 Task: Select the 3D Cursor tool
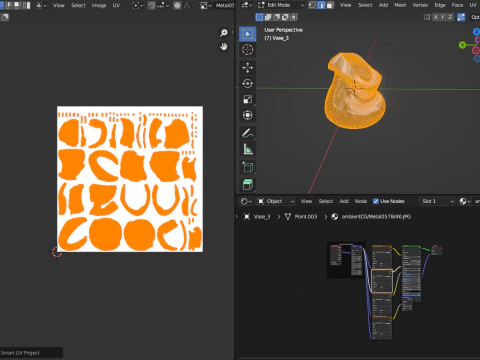247,50
